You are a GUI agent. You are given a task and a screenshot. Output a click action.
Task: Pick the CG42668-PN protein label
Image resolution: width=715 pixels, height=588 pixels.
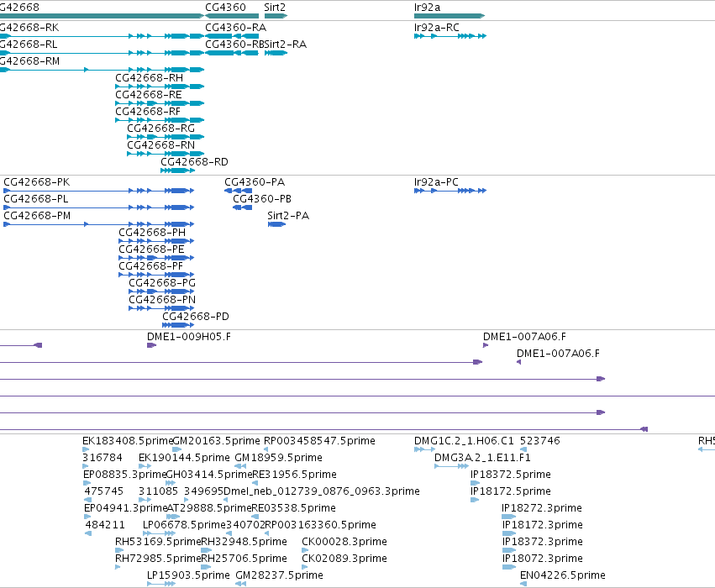pyautogui.click(x=162, y=301)
